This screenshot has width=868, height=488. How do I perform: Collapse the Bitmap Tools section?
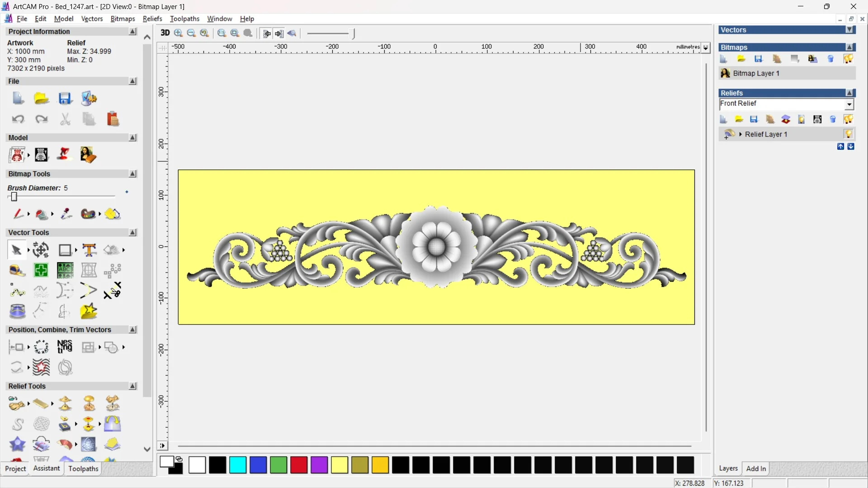tap(132, 174)
